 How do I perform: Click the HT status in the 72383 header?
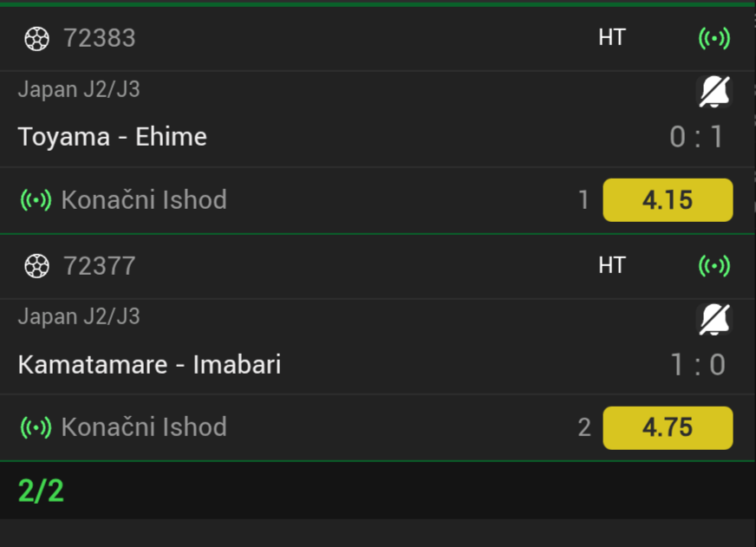click(611, 38)
